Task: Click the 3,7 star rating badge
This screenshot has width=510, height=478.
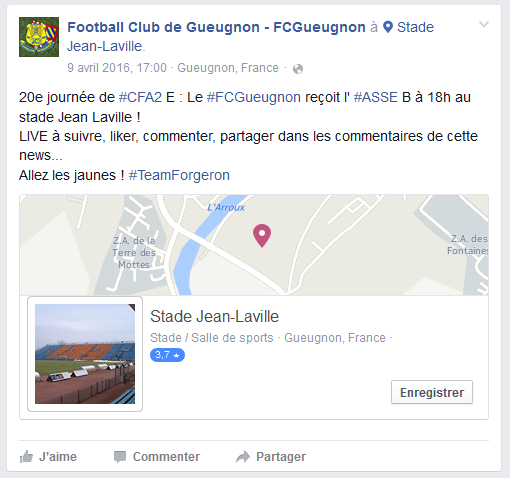Action: coord(167,355)
